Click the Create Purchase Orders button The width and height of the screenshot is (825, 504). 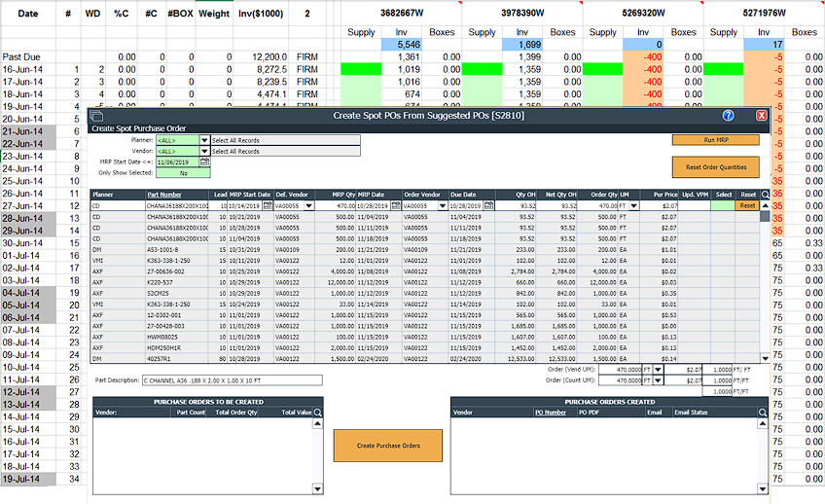(388, 446)
